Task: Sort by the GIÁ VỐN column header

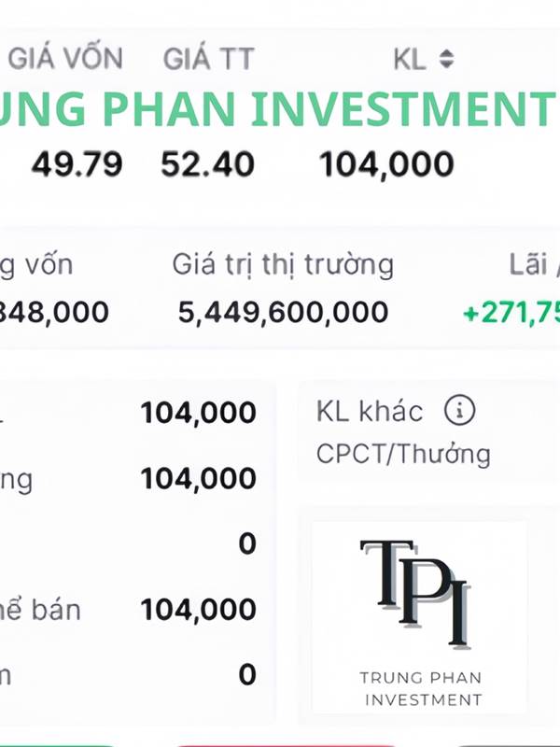Action: point(65,59)
